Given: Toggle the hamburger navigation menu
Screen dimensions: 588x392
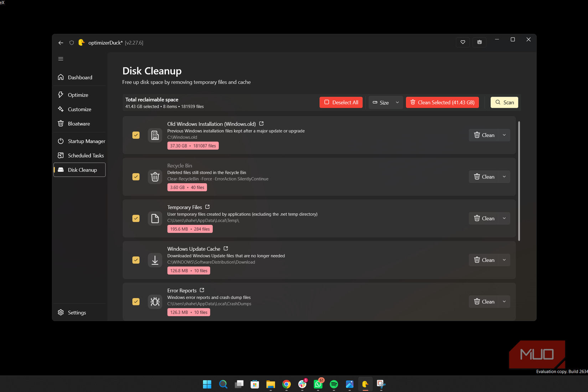Looking at the screenshot, I should tap(61, 59).
